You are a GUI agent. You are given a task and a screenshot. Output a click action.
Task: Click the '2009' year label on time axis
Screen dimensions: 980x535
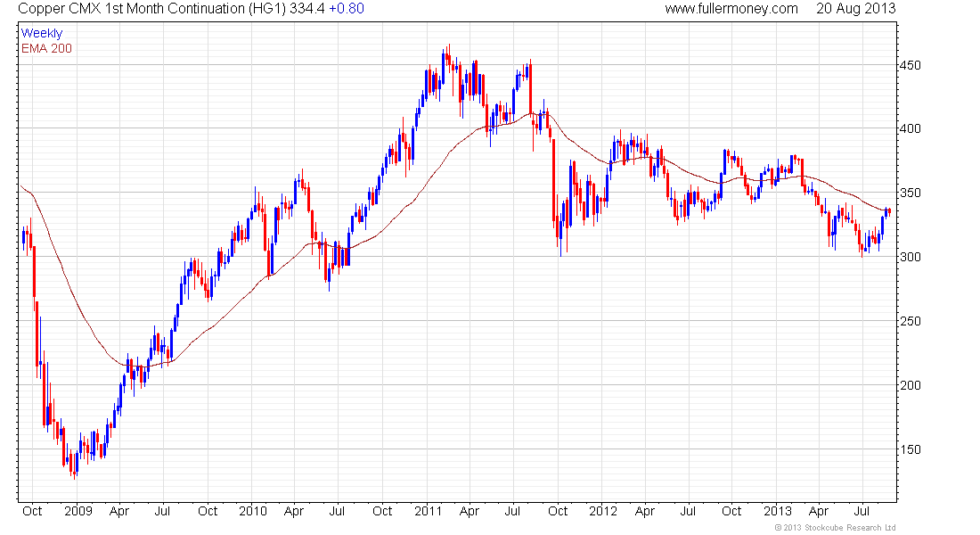pos(78,511)
